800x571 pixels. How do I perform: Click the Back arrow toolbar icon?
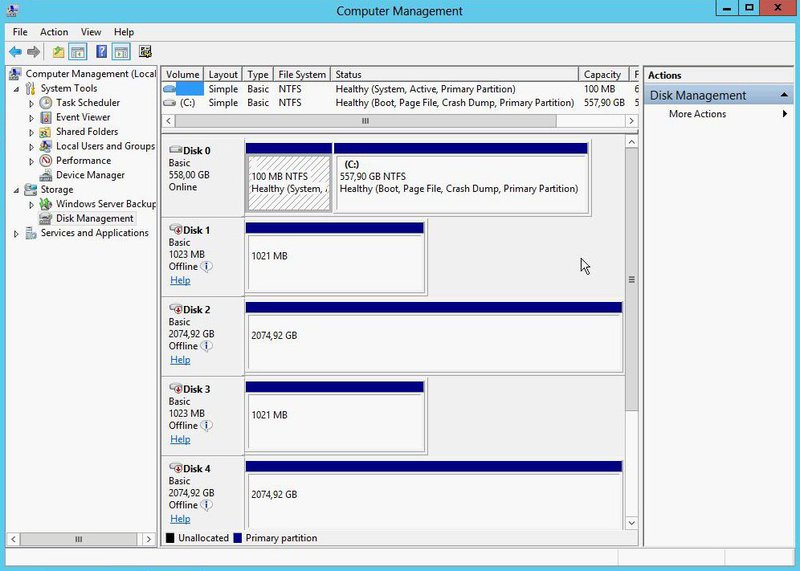click(15, 52)
